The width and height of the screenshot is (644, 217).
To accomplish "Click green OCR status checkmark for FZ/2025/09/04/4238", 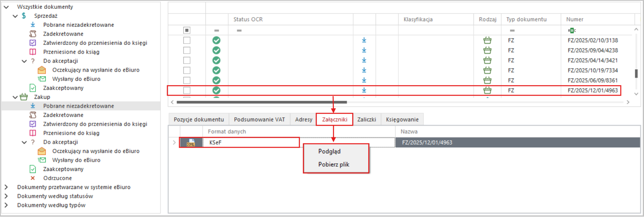I will pyautogui.click(x=216, y=50).
